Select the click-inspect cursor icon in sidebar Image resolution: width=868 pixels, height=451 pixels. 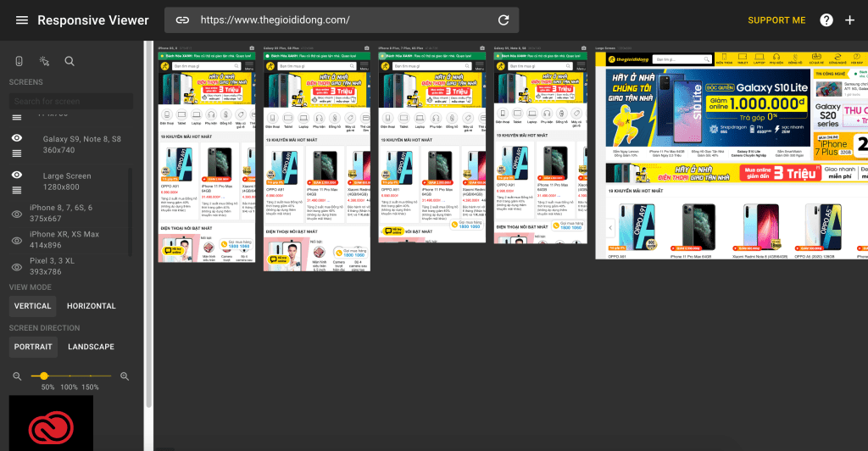tap(45, 61)
